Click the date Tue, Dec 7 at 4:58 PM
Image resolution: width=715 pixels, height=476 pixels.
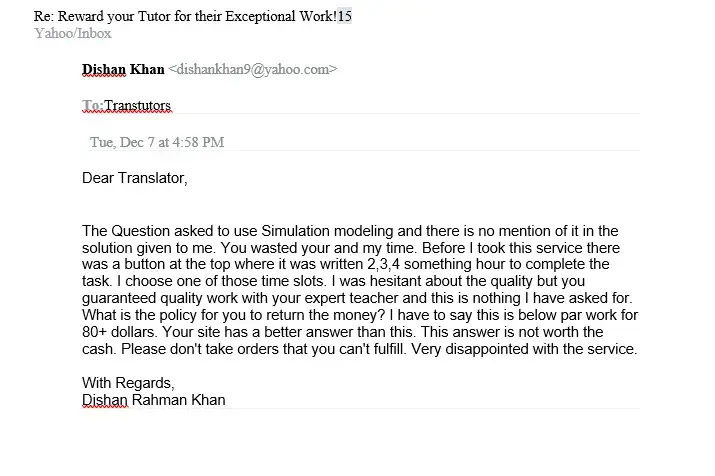pyautogui.click(x=157, y=142)
